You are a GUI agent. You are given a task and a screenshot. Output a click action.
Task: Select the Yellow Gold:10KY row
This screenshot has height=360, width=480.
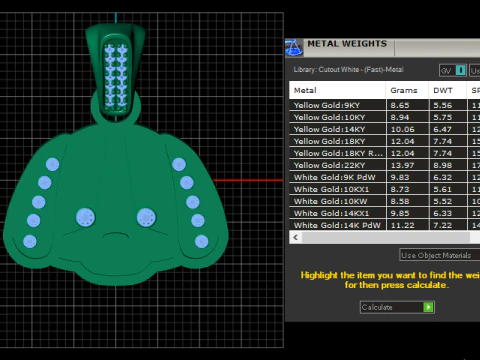[385, 117]
